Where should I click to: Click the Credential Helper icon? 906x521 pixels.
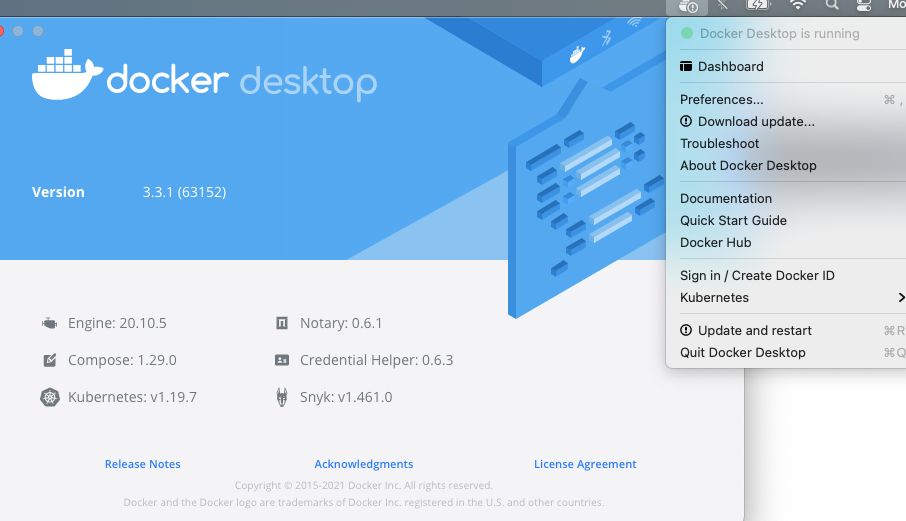pyautogui.click(x=281, y=360)
